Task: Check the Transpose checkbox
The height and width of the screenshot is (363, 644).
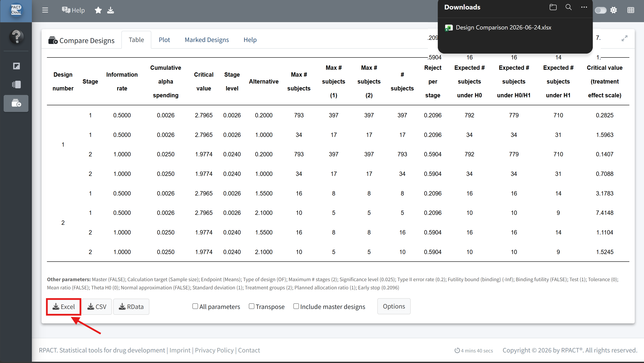Action: click(x=251, y=306)
